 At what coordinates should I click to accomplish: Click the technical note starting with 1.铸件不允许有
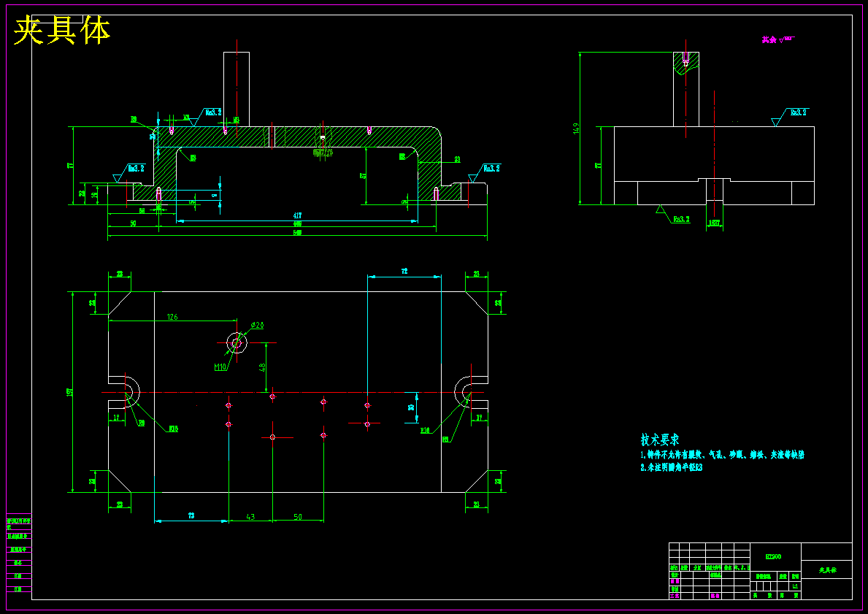pos(723,455)
